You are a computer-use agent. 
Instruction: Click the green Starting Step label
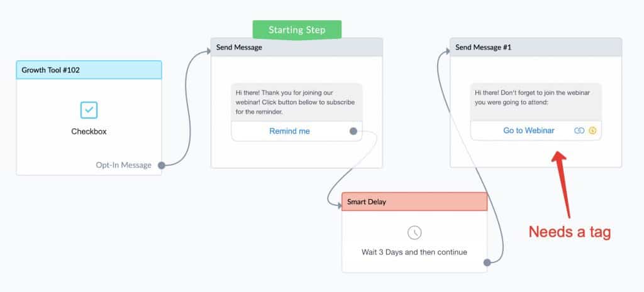pyautogui.click(x=297, y=30)
